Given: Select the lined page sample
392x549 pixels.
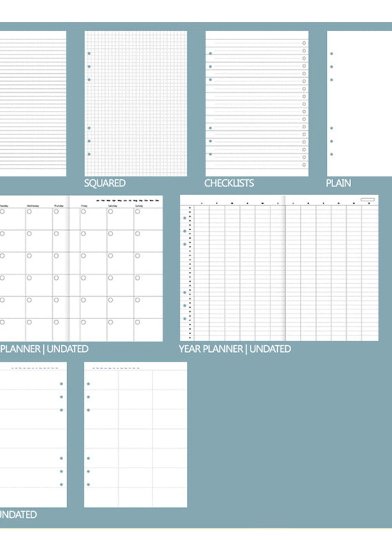Looking at the screenshot, I should click(33, 103).
